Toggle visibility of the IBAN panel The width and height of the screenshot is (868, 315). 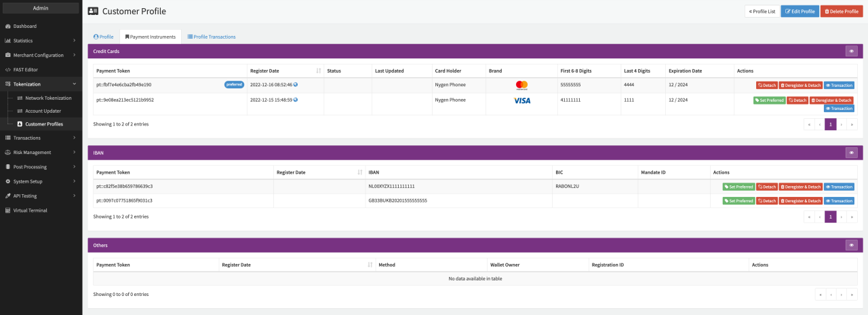851,153
